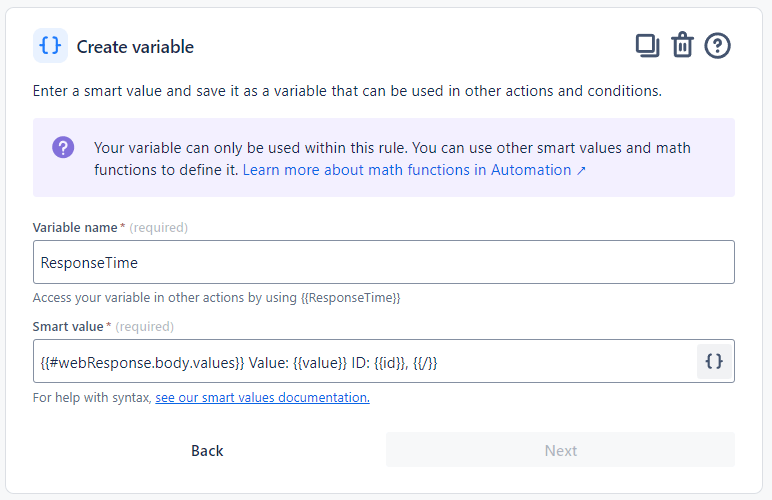Click the 'For help with syntax' text

(92, 397)
